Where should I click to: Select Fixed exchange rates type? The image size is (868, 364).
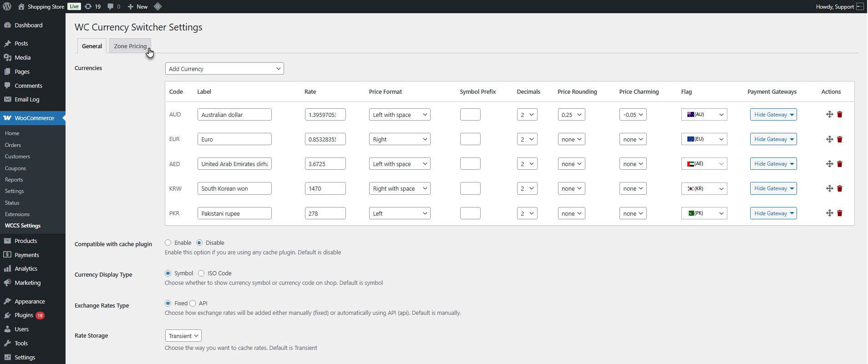click(168, 303)
